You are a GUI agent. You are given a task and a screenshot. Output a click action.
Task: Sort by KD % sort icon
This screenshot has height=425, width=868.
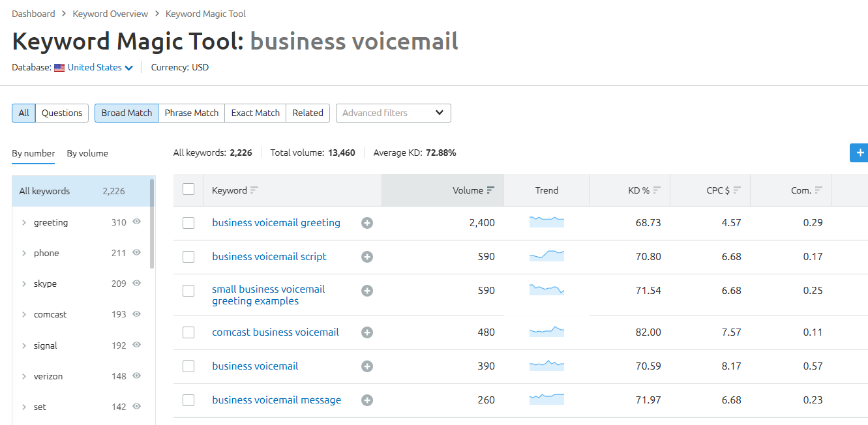point(657,190)
